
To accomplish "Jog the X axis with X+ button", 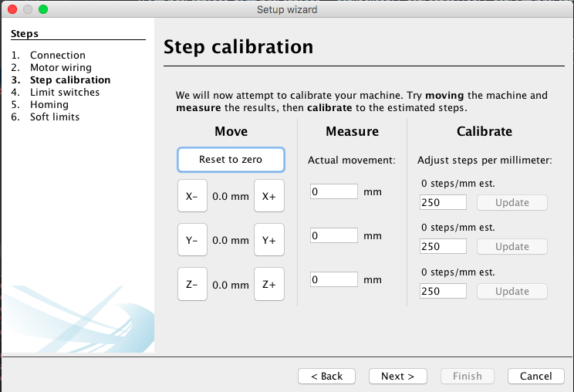I will [x=269, y=196].
